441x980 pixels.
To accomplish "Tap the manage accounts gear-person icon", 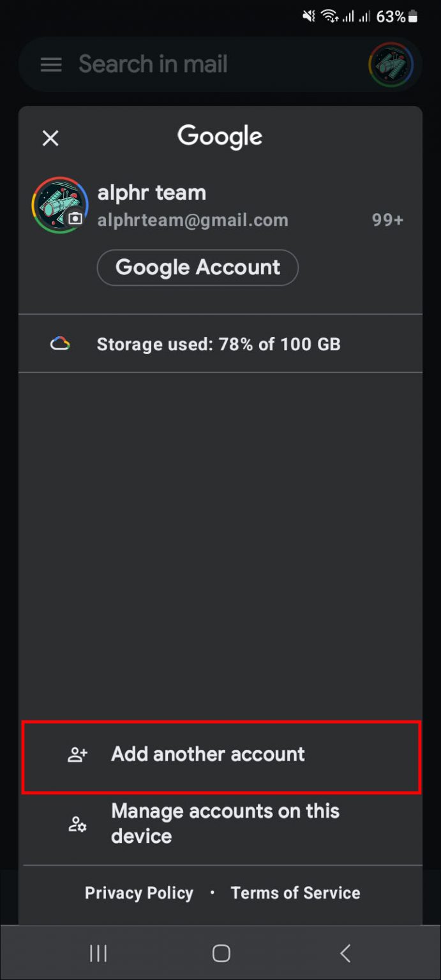I will click(77, 824).
